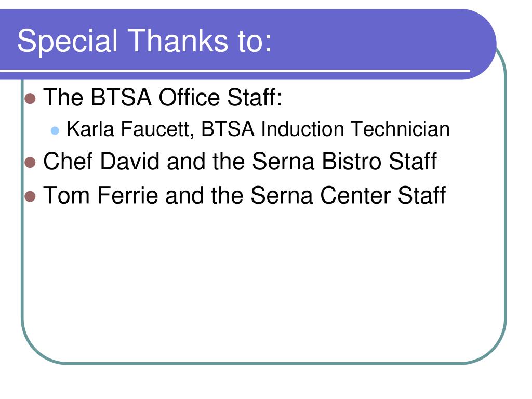Select the bullet before "Chef David"
Screen dimensions: 532x399
(30, 162)
